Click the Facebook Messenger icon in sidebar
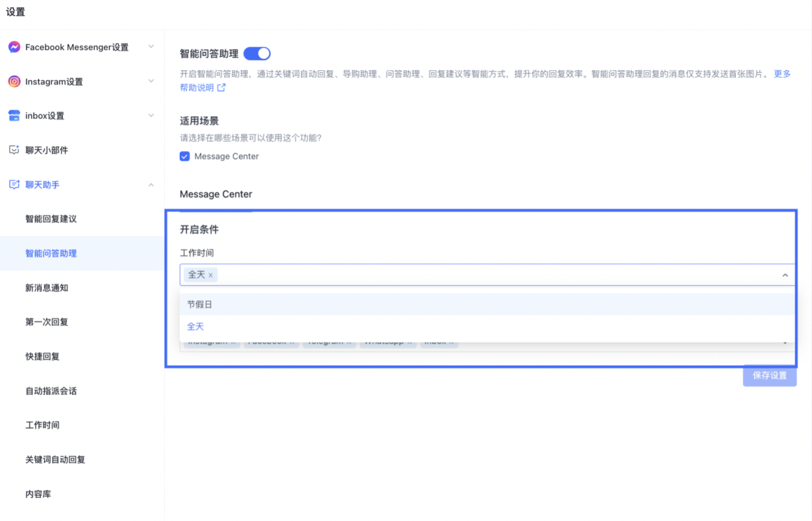This screenshot has width=812, height=521. click(x=13, y=46)
